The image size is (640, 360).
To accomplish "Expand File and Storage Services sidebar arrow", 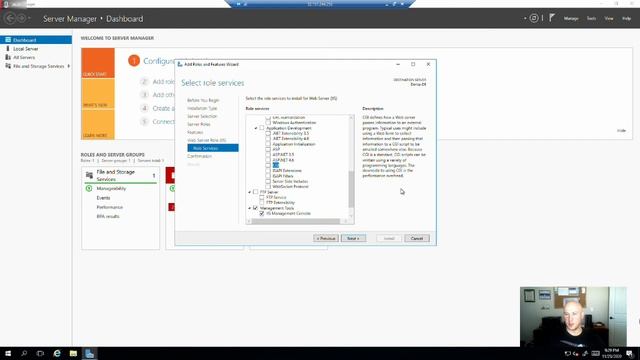I will [x=69, y=66].
